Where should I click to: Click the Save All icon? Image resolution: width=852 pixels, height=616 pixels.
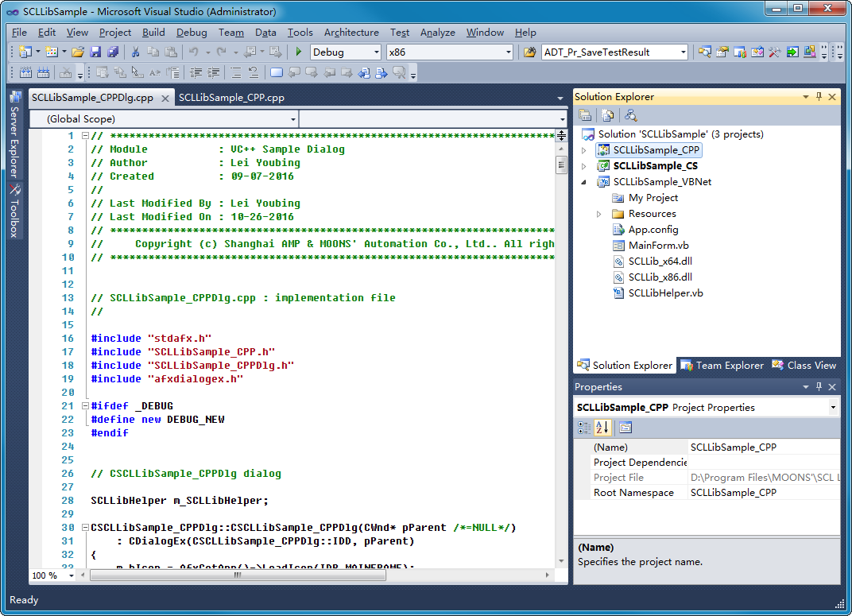pyautogui.click(x=113, y=52)
